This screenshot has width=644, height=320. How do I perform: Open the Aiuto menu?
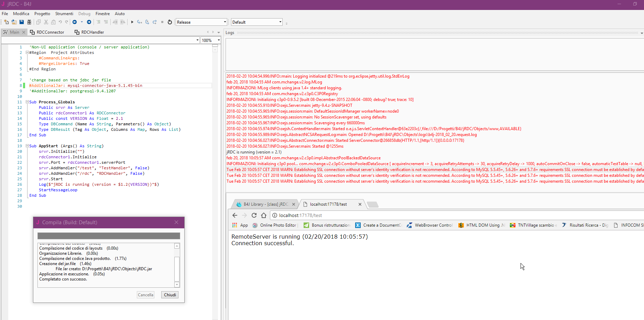120,14
